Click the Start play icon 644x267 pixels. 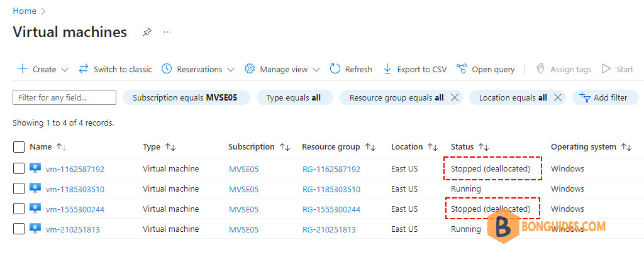tap(606, 68)
